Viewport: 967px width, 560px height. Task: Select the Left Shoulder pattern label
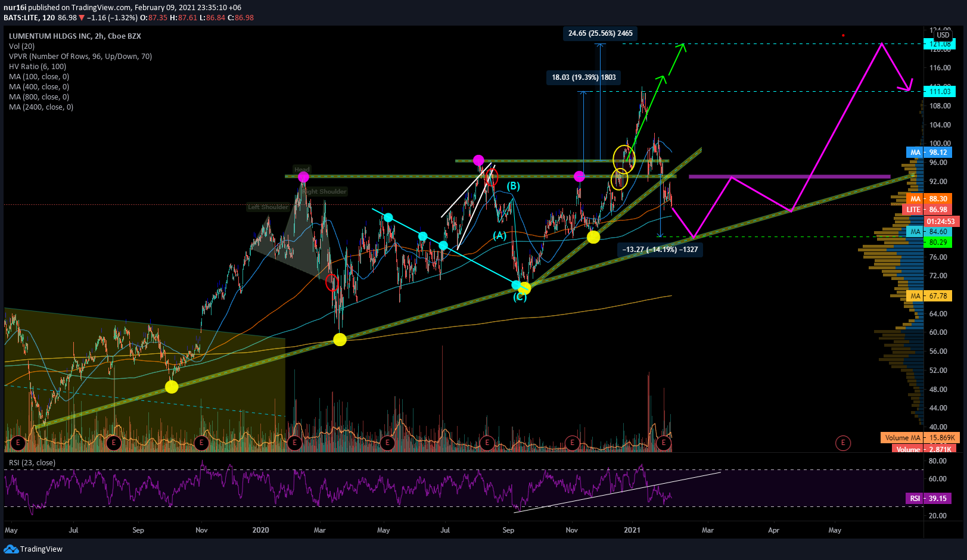point(268,207)
